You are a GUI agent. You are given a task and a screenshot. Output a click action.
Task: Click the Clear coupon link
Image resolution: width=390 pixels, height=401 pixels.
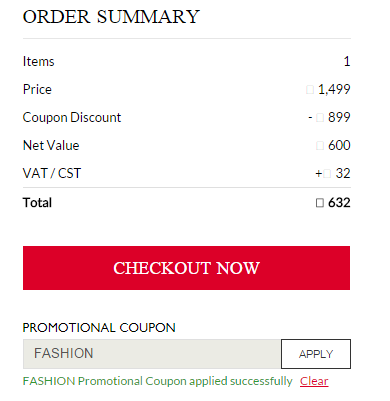pos(314,381)
